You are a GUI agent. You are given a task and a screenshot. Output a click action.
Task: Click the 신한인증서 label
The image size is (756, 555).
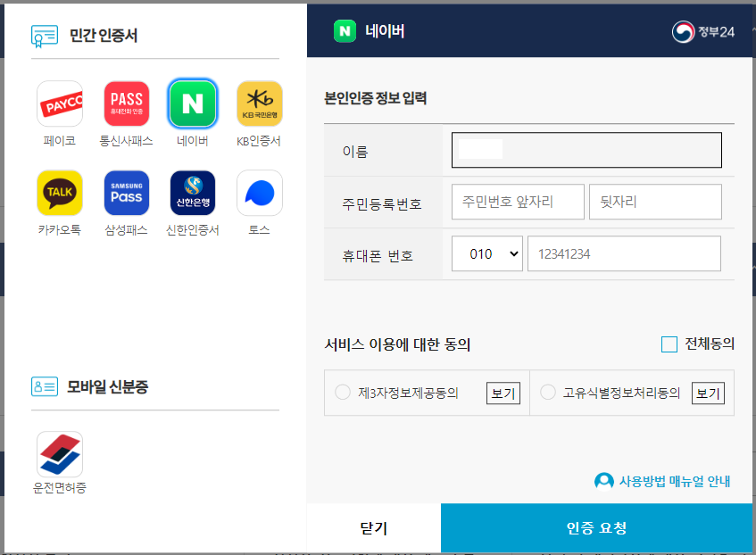[x=193, y=230]
